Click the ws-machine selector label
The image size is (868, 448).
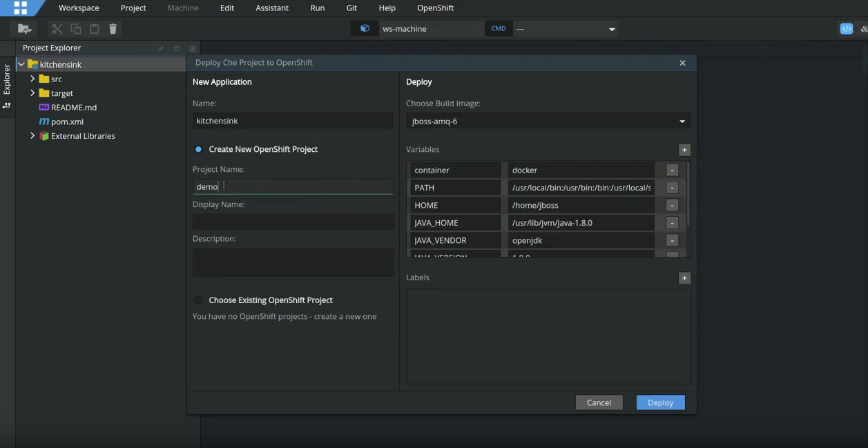pos(405,29)
